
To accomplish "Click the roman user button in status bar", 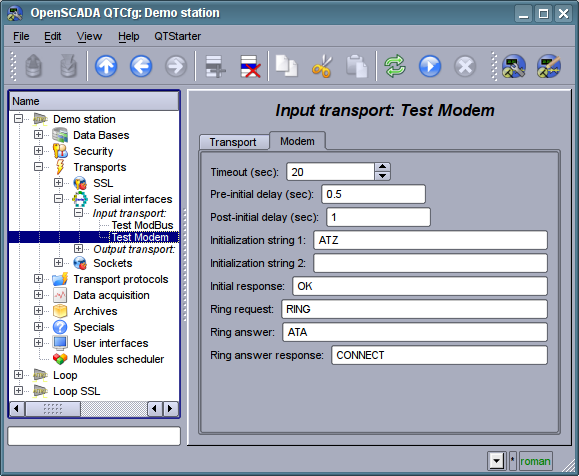I will (x=535, y=461).
